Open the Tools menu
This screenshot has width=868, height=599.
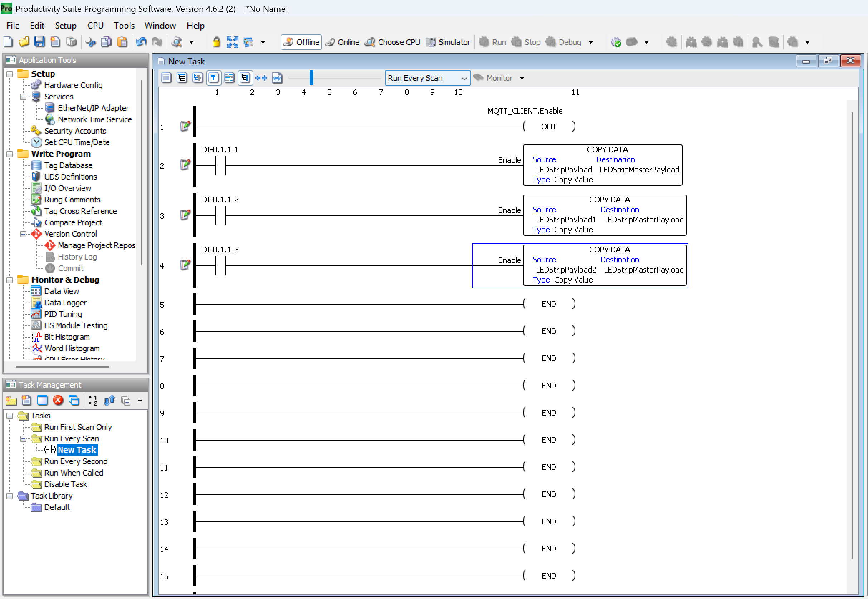(124, 25)
